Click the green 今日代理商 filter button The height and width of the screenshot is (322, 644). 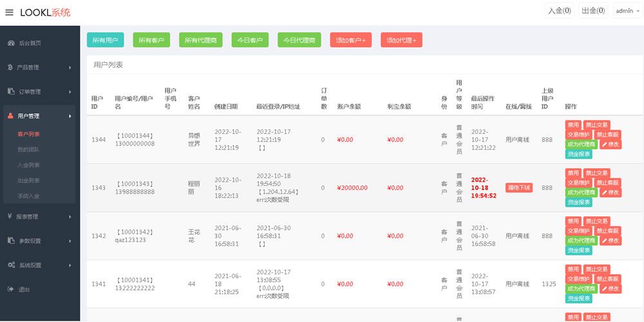(x=299, y=40)
